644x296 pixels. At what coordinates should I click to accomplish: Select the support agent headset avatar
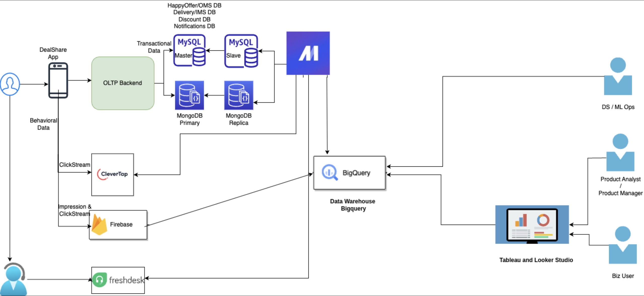point(14,279)
